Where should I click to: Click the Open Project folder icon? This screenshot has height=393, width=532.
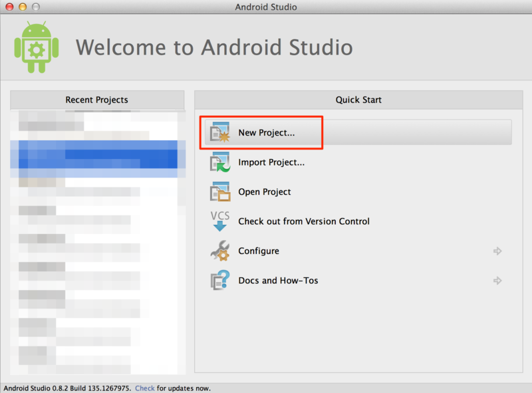point(220,192)
